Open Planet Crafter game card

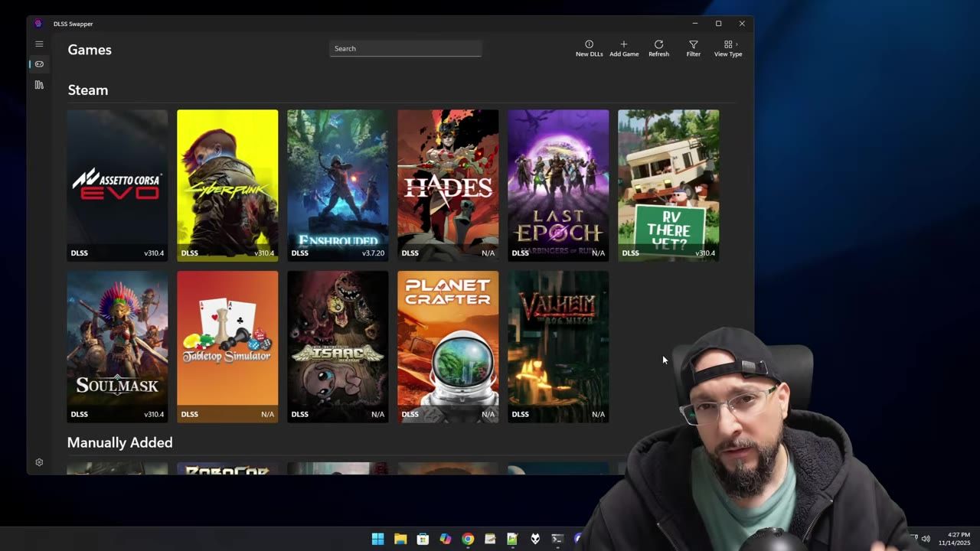[x=448, y=347]
